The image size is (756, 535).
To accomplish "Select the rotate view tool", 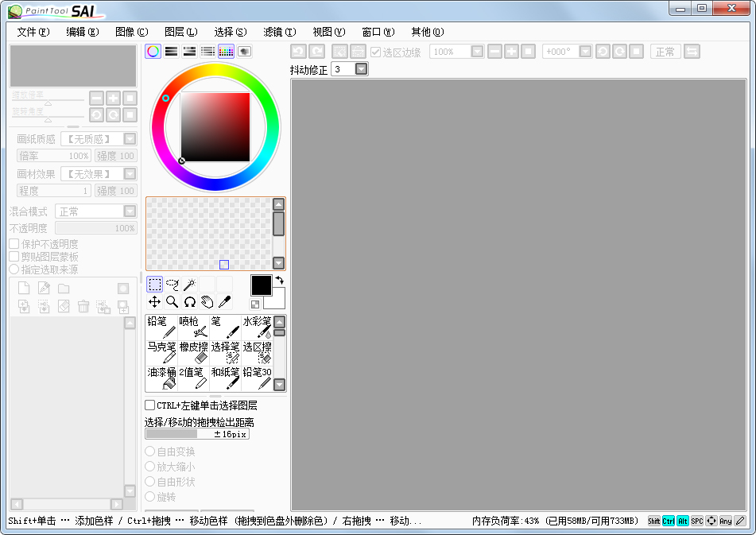I will [x=189, y=302].
